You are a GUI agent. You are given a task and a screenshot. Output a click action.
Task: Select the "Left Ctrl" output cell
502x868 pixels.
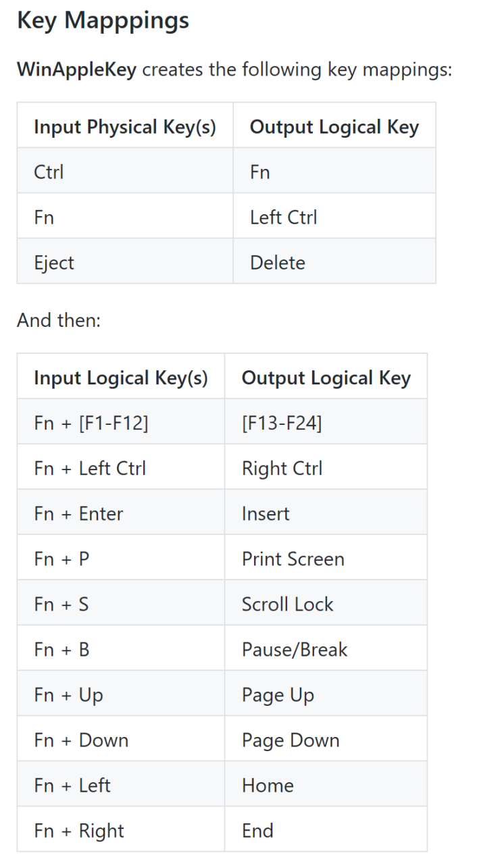click(283, 218)
